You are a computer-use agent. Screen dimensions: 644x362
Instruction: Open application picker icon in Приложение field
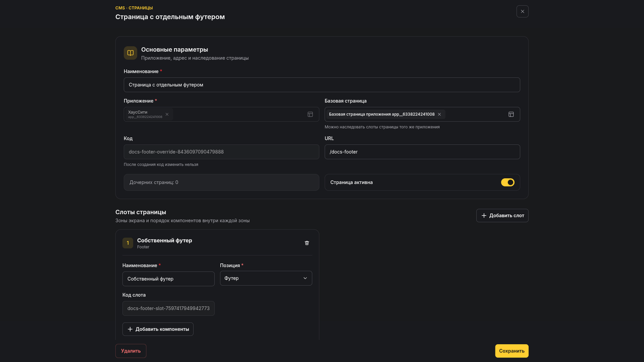tap(310, 114)
